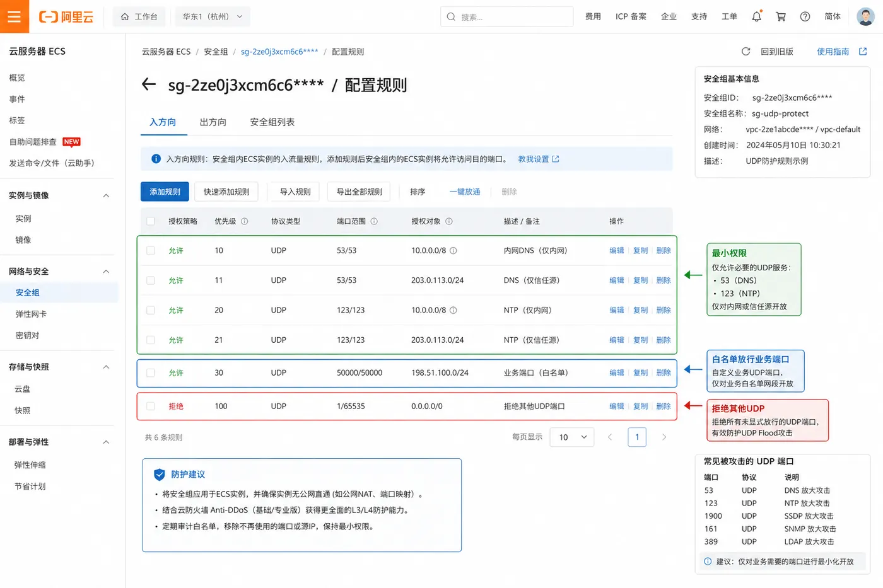Click the shield icon by 防护建议
This screenshot has width=883, height=588.
pos(160,475)
